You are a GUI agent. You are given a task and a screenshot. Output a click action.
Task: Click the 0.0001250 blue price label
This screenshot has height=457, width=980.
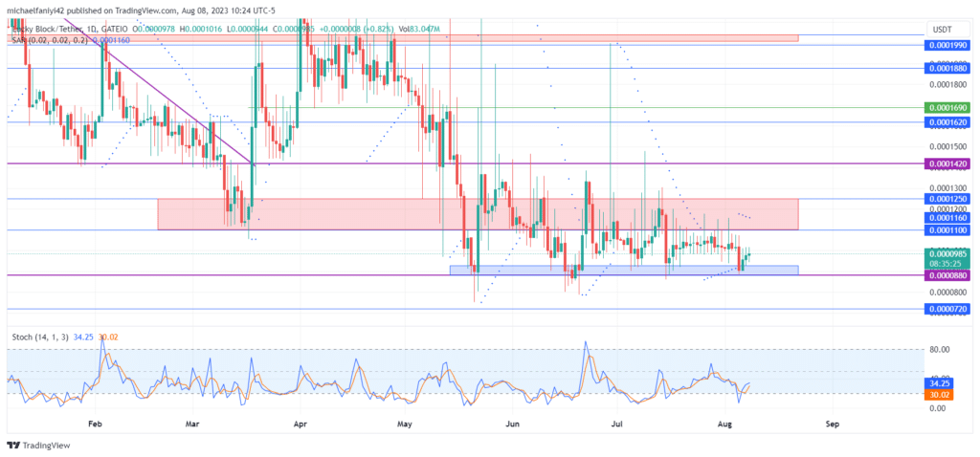tap(947, 199)
